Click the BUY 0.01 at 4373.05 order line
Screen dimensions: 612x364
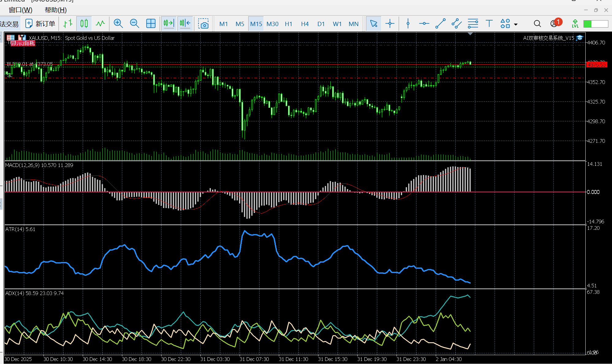click(x=30, y=64)
